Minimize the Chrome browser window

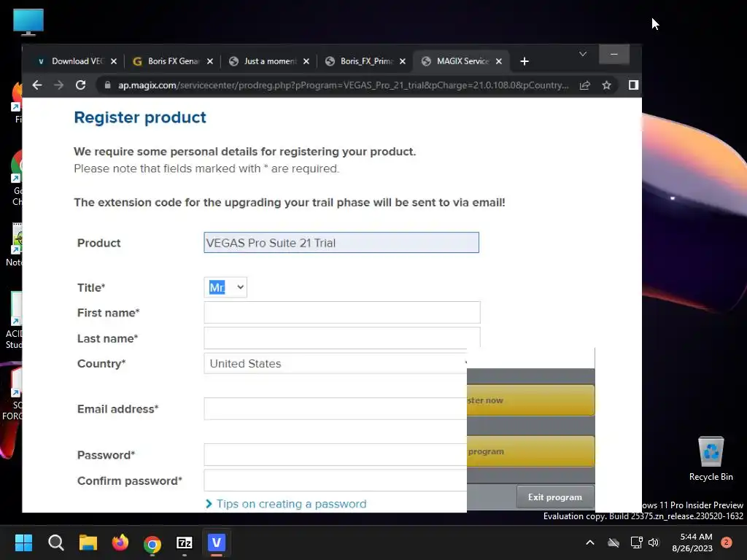click(614, 54)
